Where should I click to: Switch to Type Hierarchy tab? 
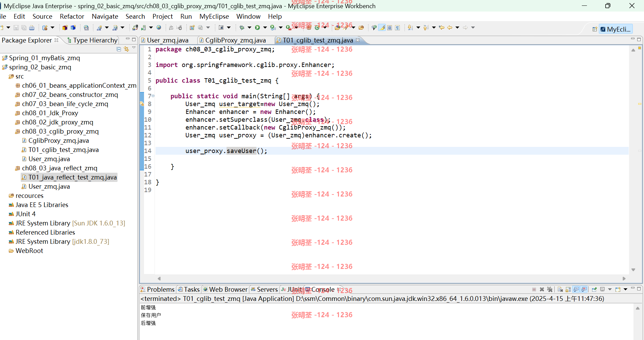coord(92,40)
